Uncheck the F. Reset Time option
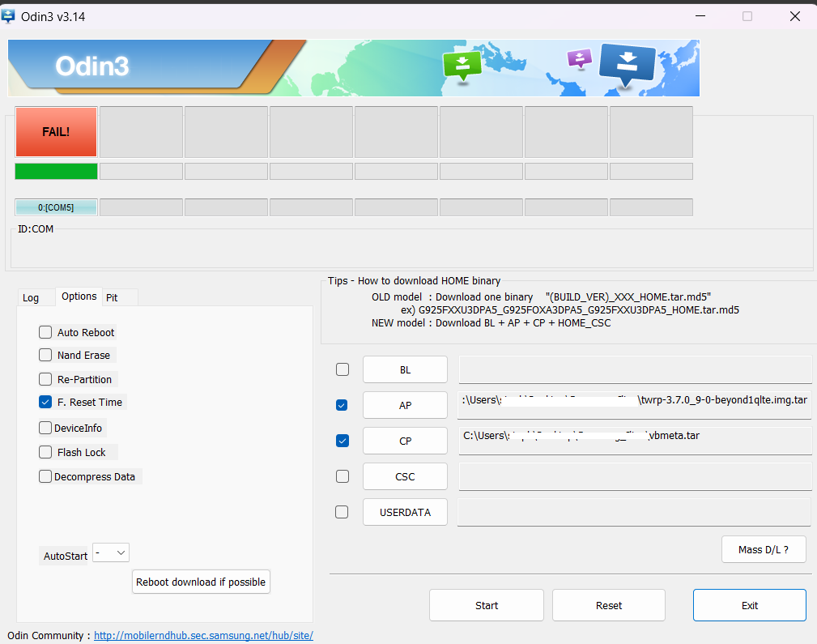817x644 pixels. coord(45,402)
